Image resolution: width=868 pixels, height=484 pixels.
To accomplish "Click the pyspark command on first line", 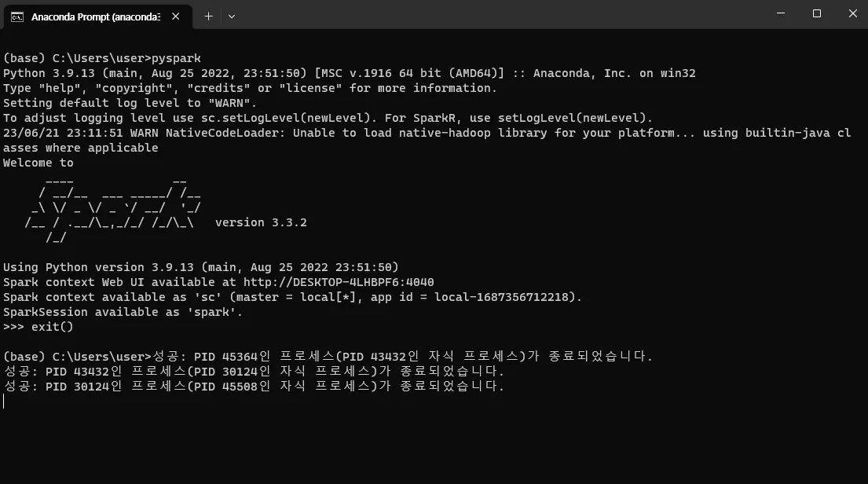I will (x=176, y=58).
